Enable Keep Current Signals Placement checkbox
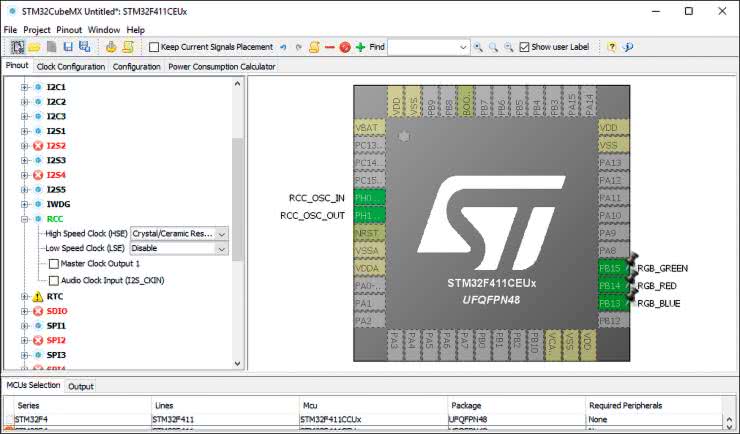This screenshot has height=434, width=740. [154, 47]
